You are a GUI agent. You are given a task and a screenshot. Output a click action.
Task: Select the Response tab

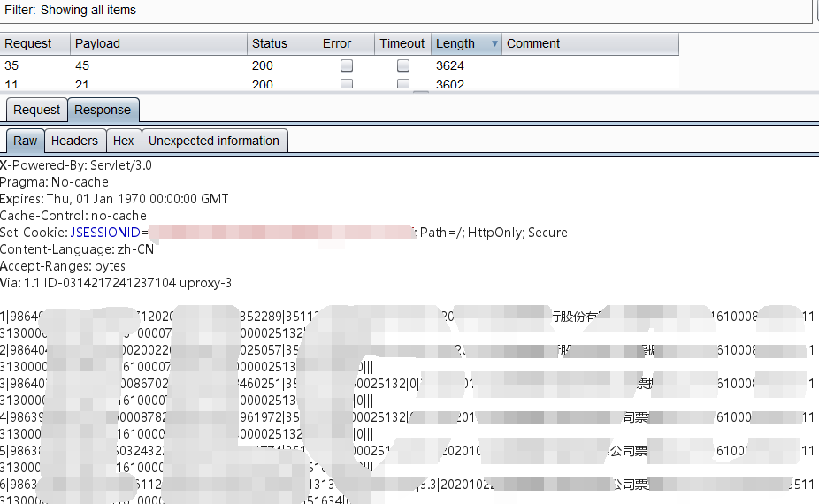coord(103,110)
